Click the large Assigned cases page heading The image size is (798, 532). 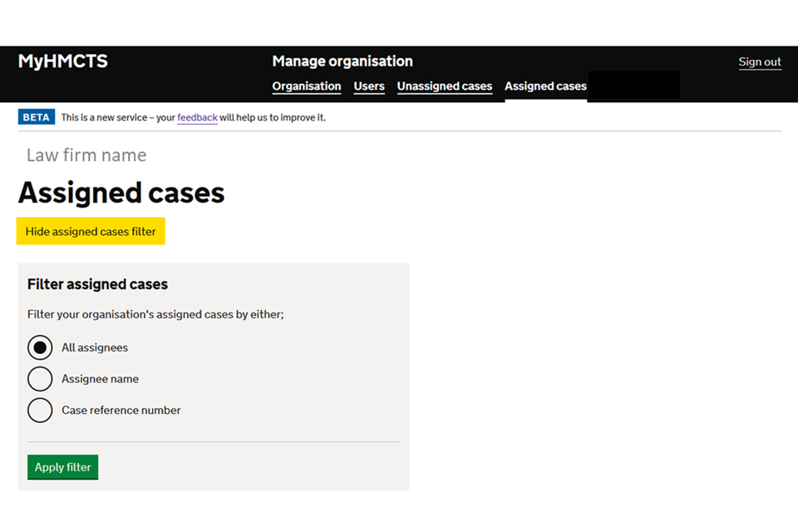121,193
